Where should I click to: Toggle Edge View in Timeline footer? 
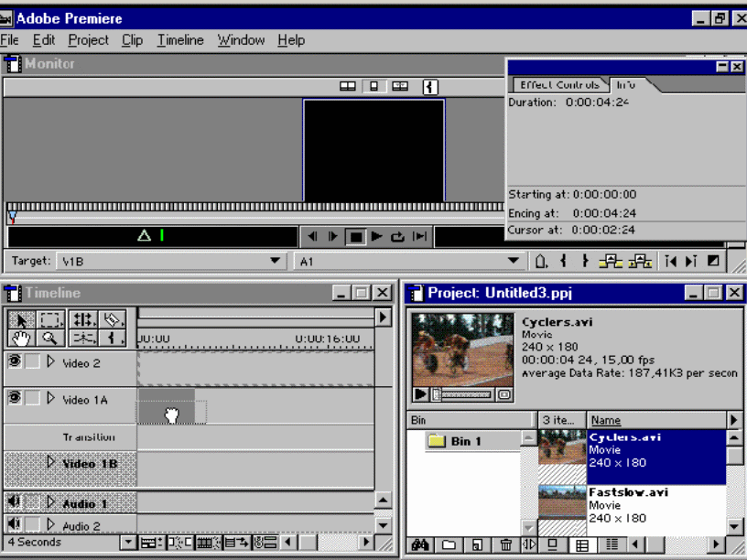pos(208,542)
